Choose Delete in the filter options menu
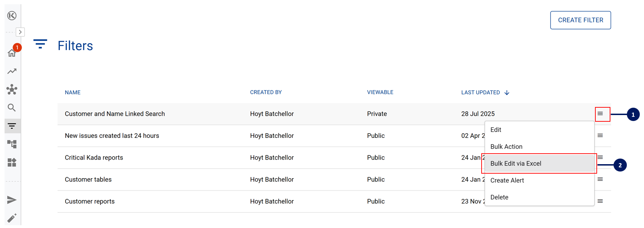Image resolution: width=644 pixels, height=228 pixels. click(499, 197)
